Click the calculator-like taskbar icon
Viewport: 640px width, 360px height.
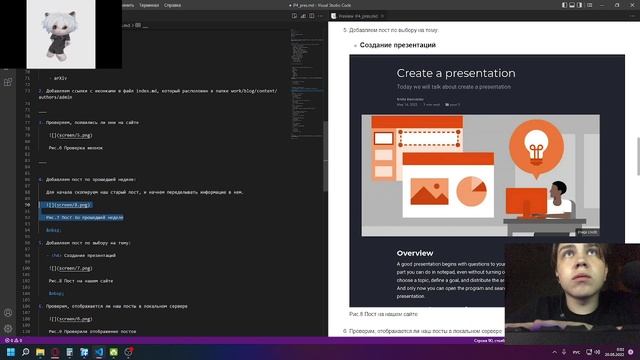tap(70, 352)
